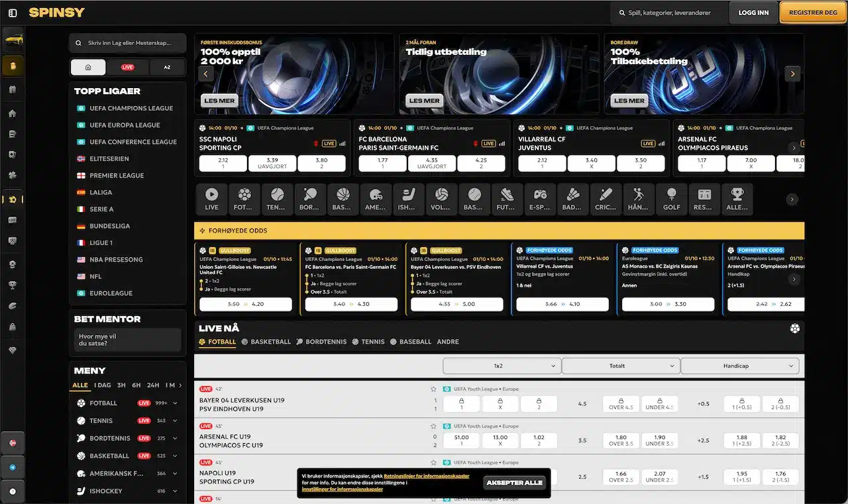The image size is (848, 504).
Task: Click the Registrer Deg button
Action: coord(813,13)
